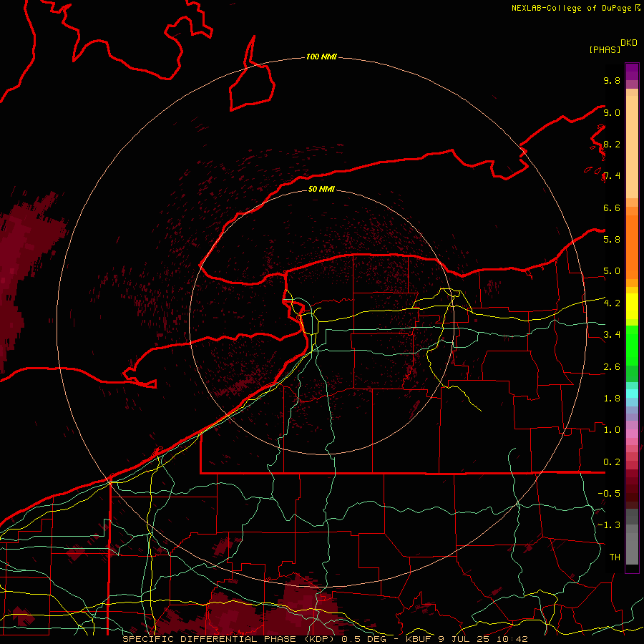Click the DKD product code label
The width and height of the screenshot is (644, 644).
tap(629, 43)
